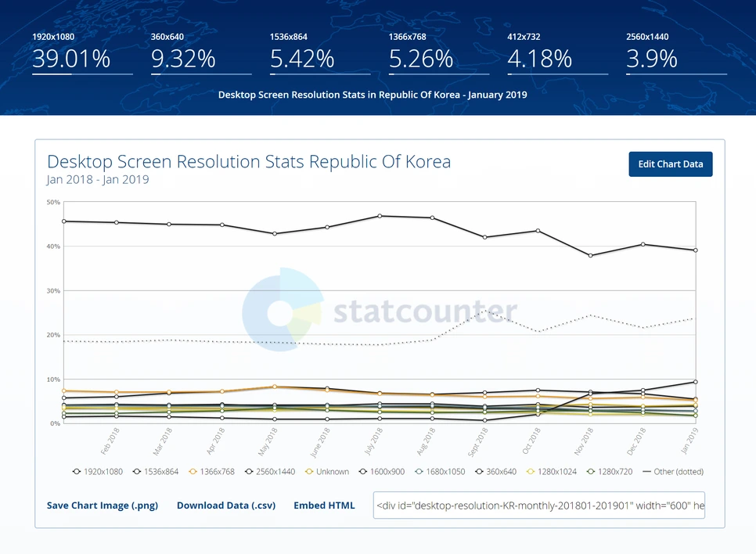Toggle 1680x1050 series in chart legend
756x554 pixels.
pyautogui.click(x=440, y=472)
